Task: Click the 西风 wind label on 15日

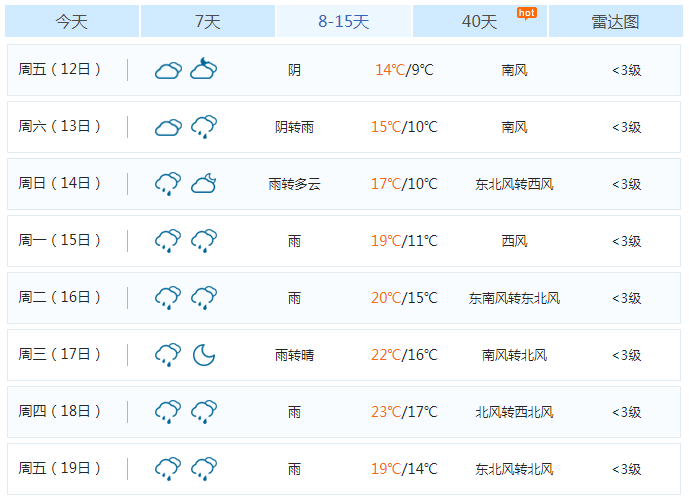Action: [515, 241]
